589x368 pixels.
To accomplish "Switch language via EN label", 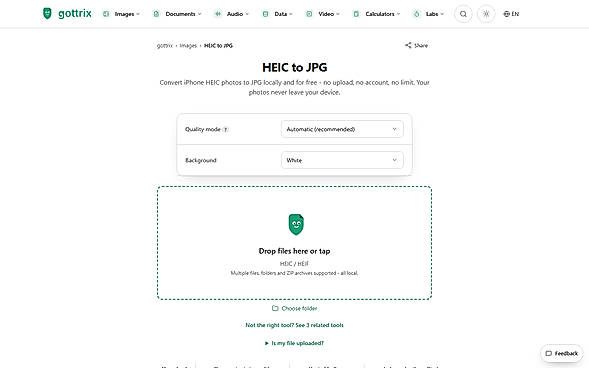I will 515,14.
